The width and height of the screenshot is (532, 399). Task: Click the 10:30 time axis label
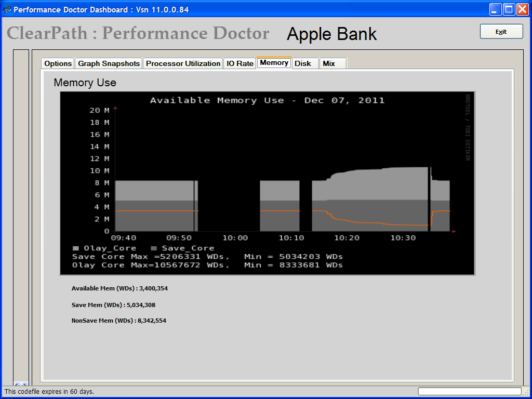[403, 238]
